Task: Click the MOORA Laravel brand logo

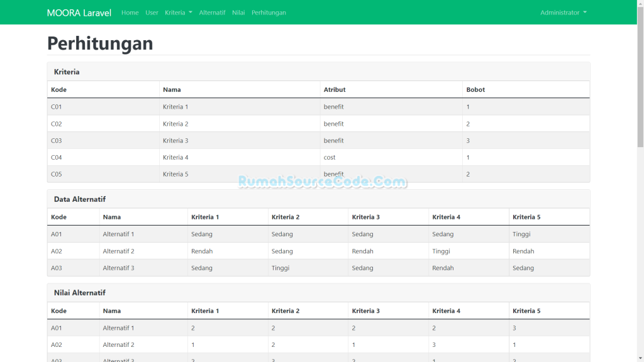Action: coord(78,12)
